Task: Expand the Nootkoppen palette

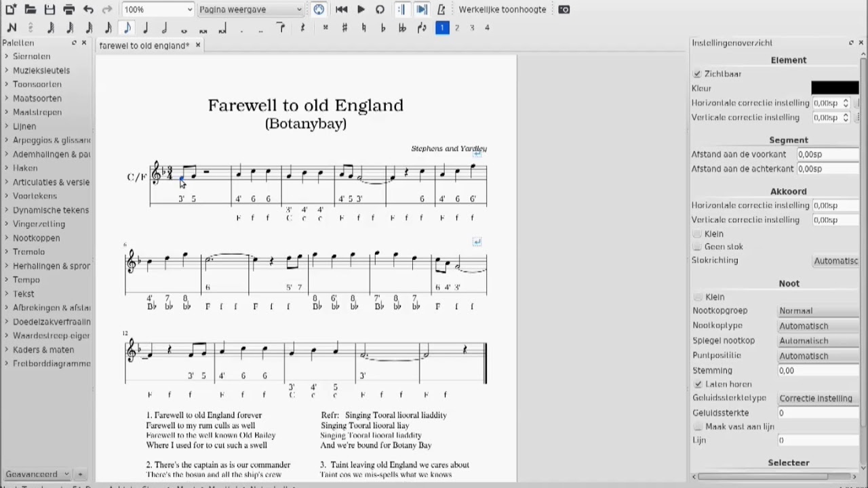Action: (x=36, y=238)
